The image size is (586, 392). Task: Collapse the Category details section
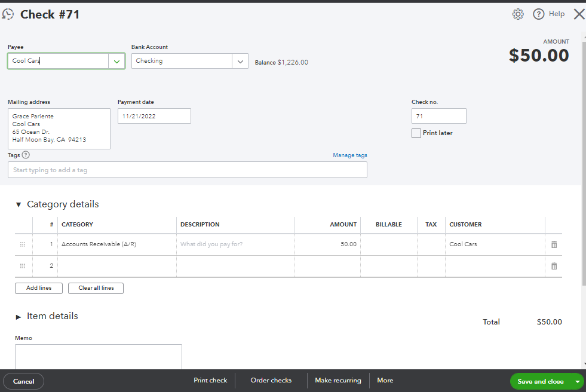[18, 204]
